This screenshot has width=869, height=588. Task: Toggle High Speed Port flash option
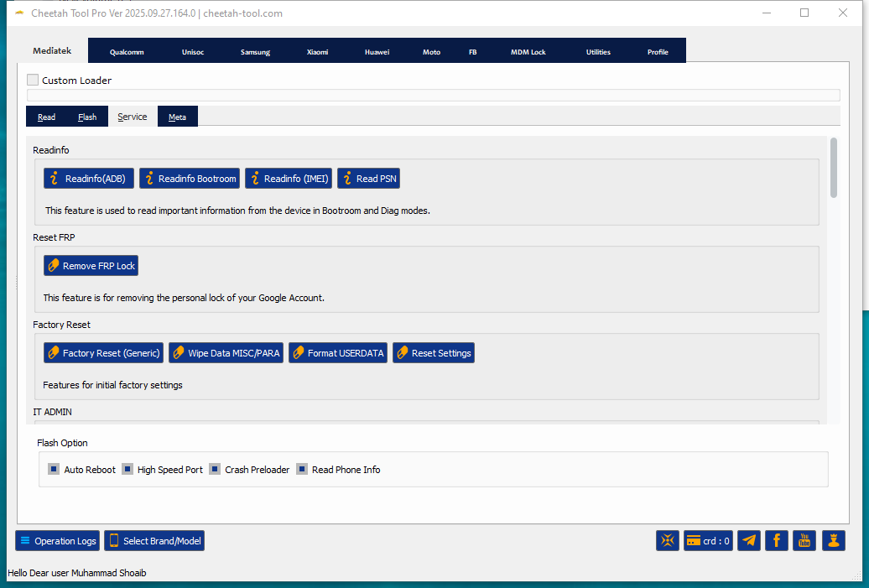(x=127, y=469)
